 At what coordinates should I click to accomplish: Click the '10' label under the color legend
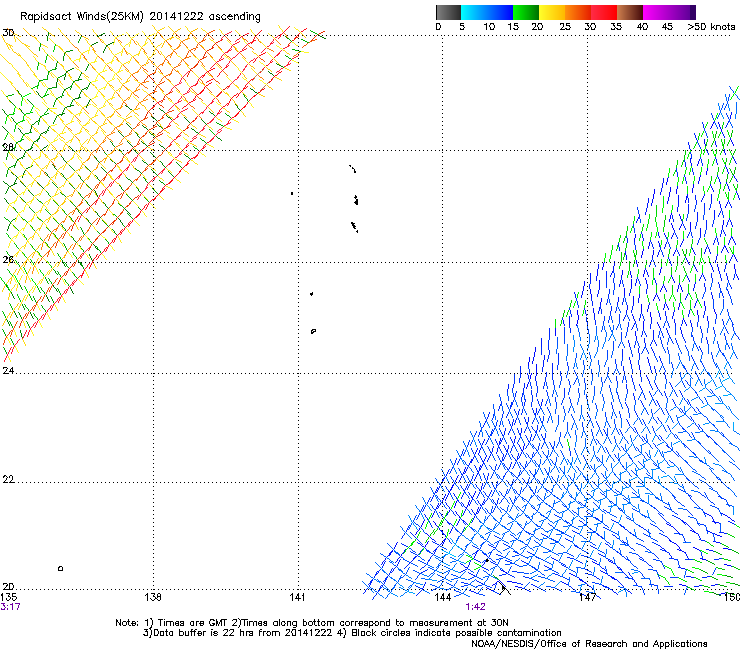point(489,26)
